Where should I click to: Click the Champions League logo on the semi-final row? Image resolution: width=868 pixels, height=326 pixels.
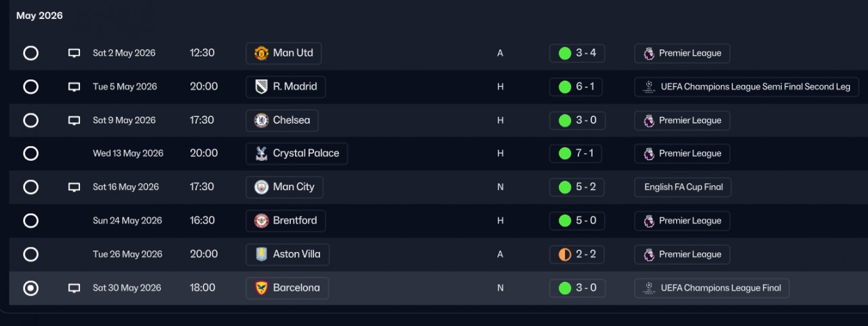[649, 87]
